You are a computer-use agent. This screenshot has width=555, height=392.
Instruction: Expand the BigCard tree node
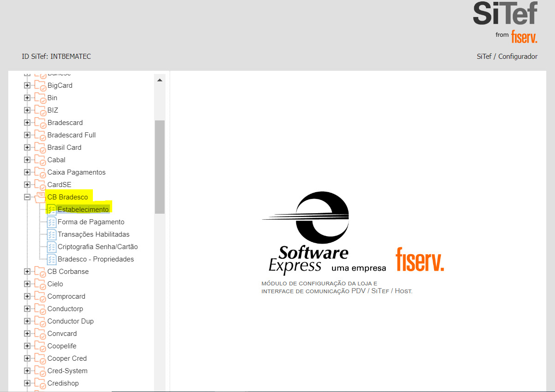click(x=27, y=85)
